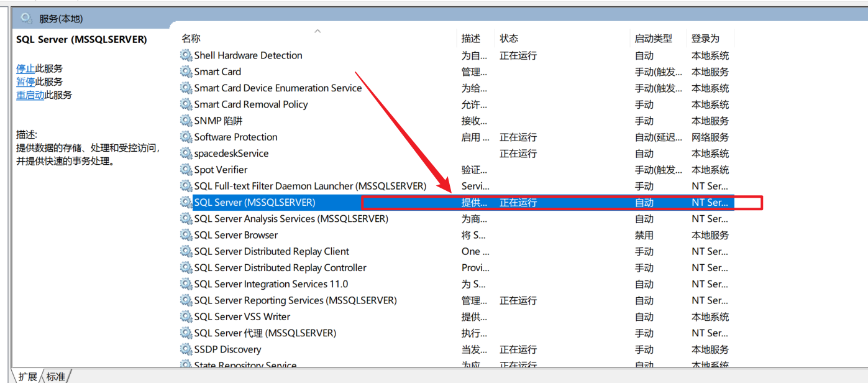
Task: Click the SQL Server Analysis Services icon
Action: [x=186, y=219]
